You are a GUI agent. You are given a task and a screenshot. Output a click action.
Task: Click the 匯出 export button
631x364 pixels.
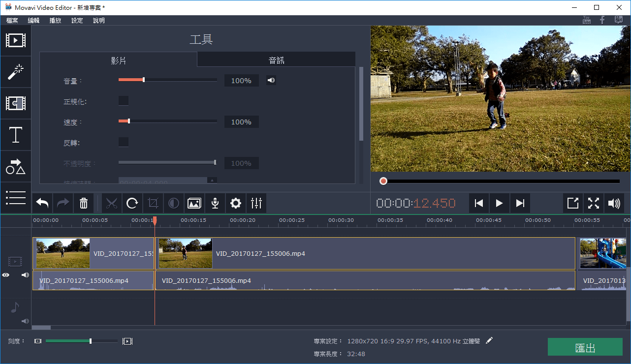(585, 347)
